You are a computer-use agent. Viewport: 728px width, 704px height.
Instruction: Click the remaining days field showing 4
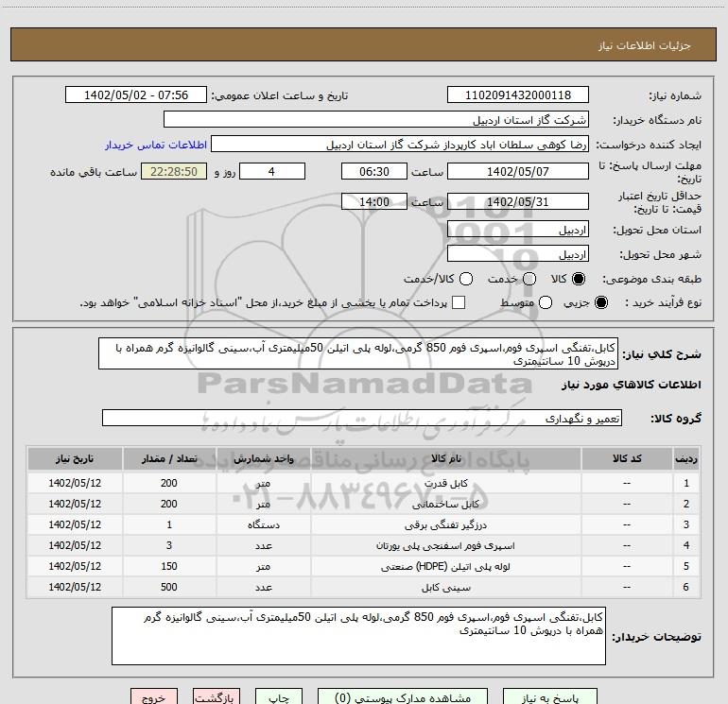(272, 172)
